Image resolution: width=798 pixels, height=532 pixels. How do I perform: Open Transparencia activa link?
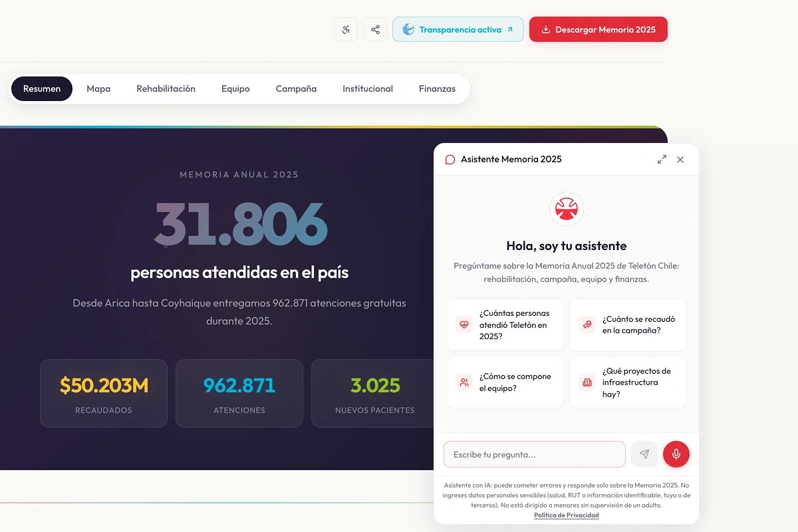pos(458,29)
